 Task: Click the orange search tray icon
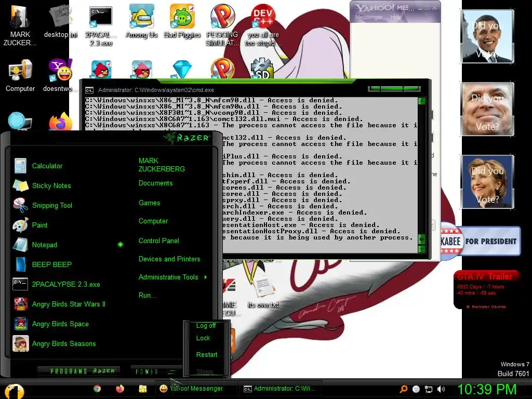point(403,389)
